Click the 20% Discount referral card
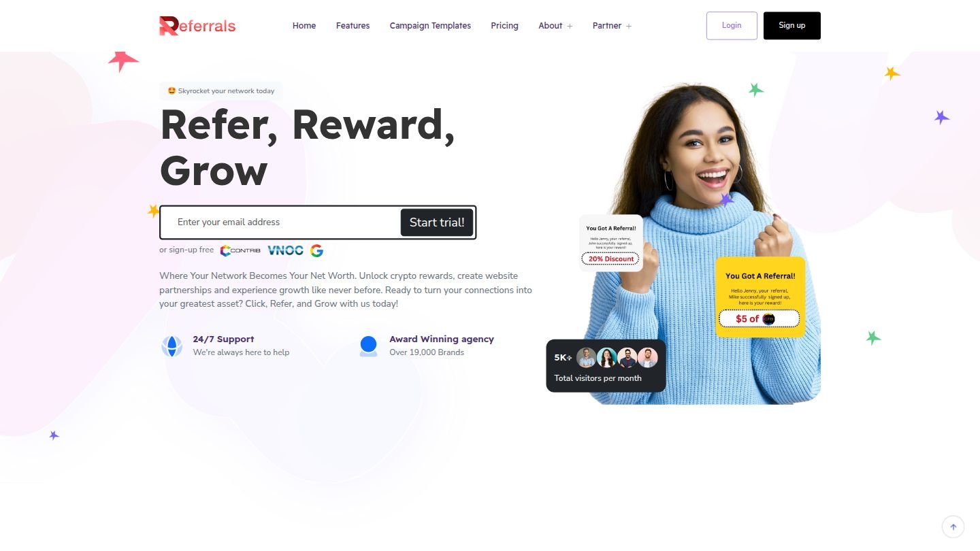980x551 pixels. click(611, 243)
